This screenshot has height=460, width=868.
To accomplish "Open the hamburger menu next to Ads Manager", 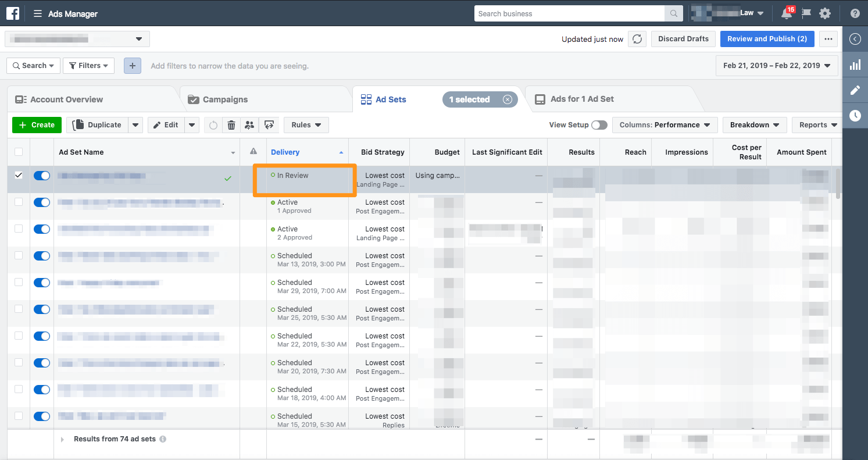I will pos(38,13).
